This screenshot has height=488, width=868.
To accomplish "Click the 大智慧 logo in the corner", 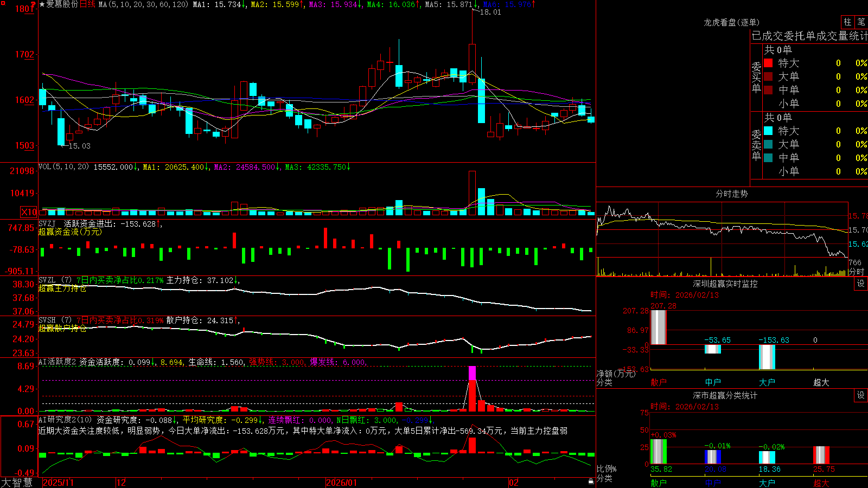I will pyautogui.click(x=17, y=482).
